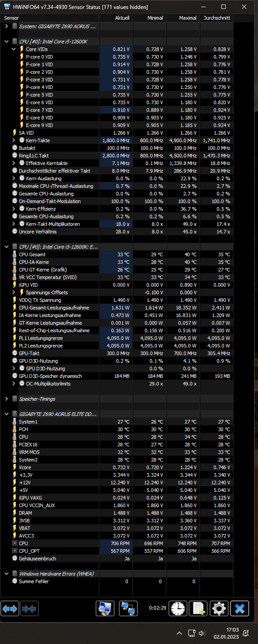This screenshot has height=644, width=258.
Task: Start logging with the sheet plus icon
Action: point(198,608)
